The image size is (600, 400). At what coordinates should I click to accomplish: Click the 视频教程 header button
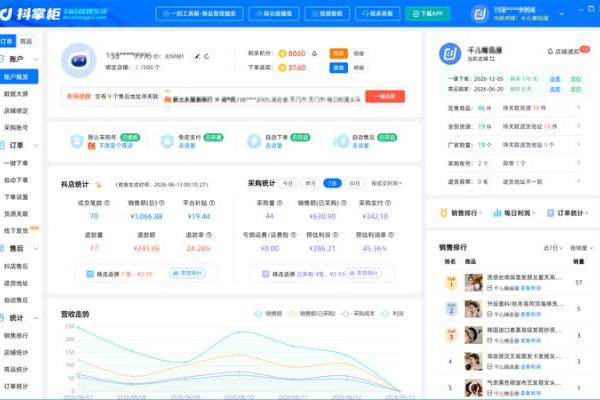tap(327, 14)
